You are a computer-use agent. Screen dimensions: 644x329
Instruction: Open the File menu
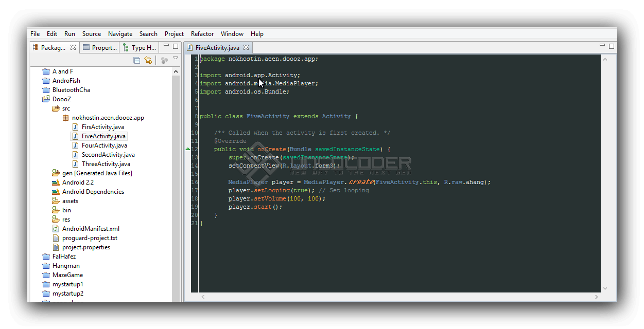(x=35, y=34)
